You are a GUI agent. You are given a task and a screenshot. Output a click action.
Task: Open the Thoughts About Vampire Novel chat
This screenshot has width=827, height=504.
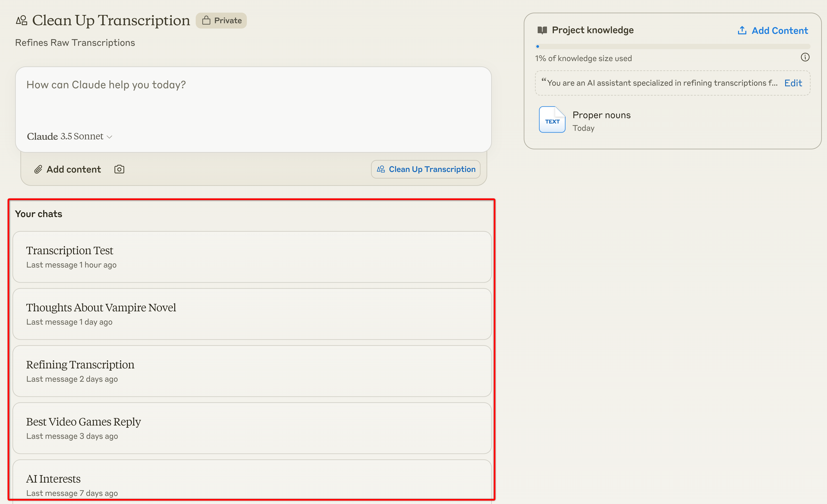(252, 314)
